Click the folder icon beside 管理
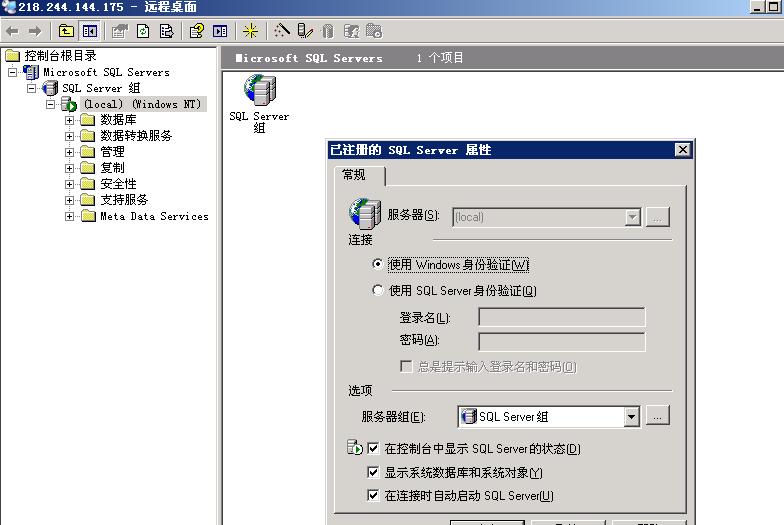 pyautogui.click(x=88, y=152)
